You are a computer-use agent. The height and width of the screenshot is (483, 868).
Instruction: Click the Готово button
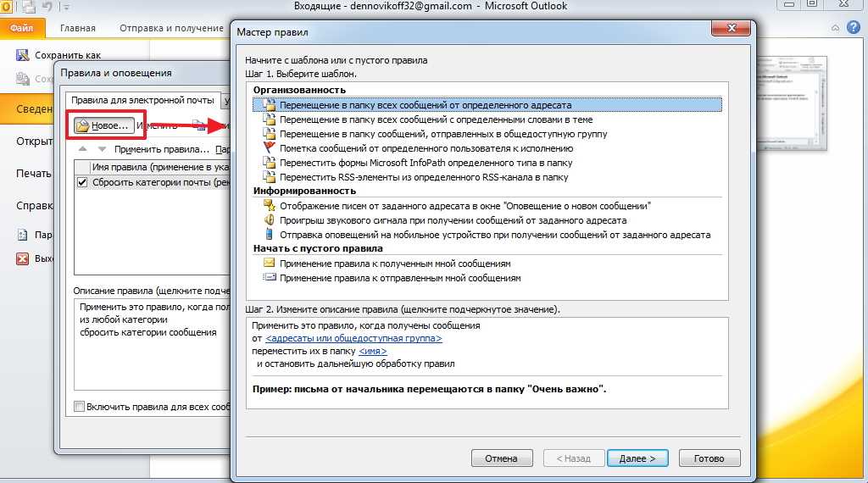coord(709,458)
